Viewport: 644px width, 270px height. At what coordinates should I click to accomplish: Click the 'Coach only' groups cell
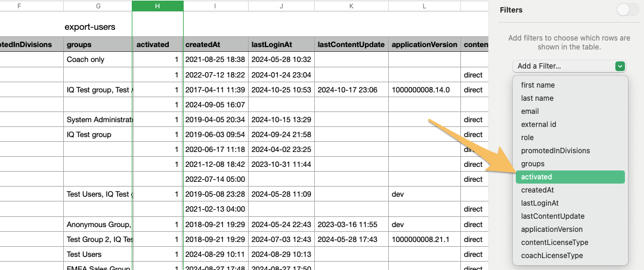[x=86, y=60]
